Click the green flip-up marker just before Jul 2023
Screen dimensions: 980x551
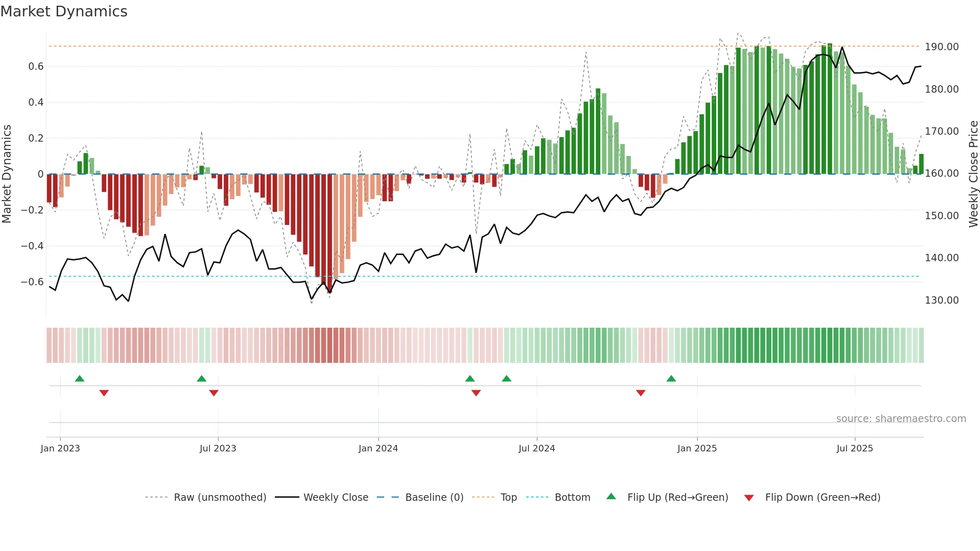[x=202, y=378]
